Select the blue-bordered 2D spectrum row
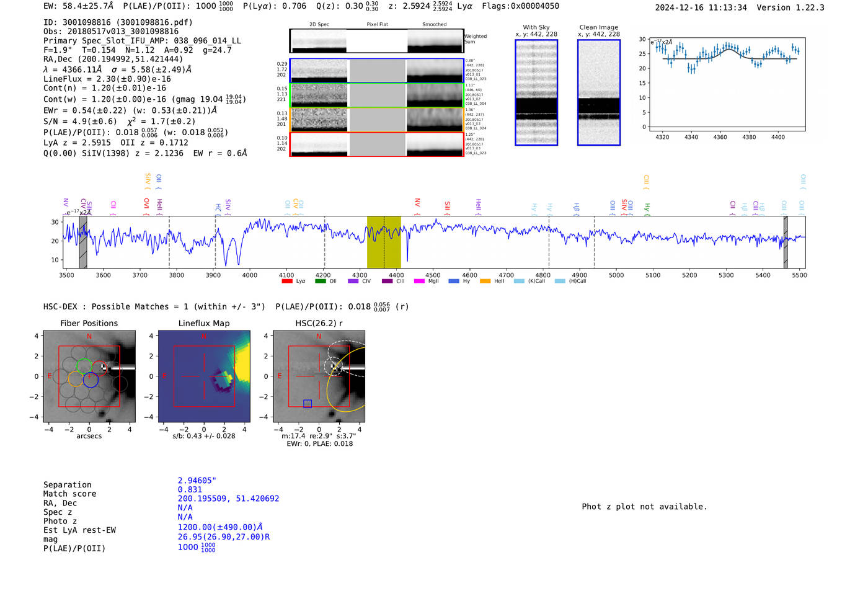 tap(377, 71)
